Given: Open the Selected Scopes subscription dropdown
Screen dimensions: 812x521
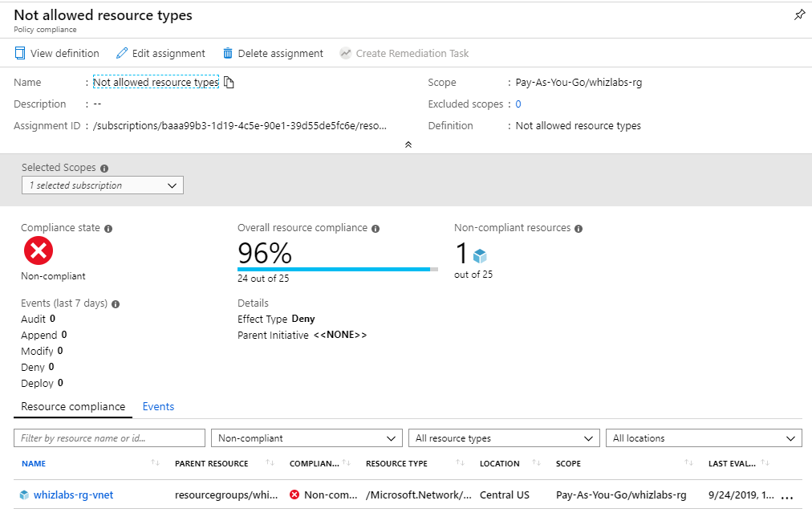Looking at the screenshot, I should click(103, 185).
